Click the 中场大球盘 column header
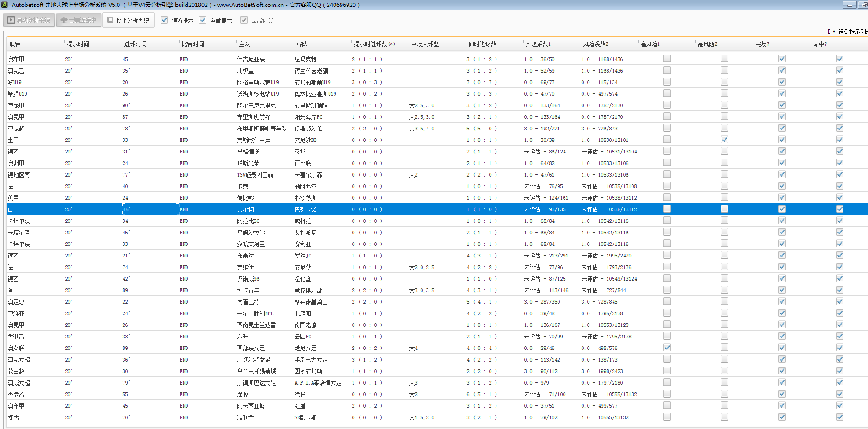 point(425,44)
